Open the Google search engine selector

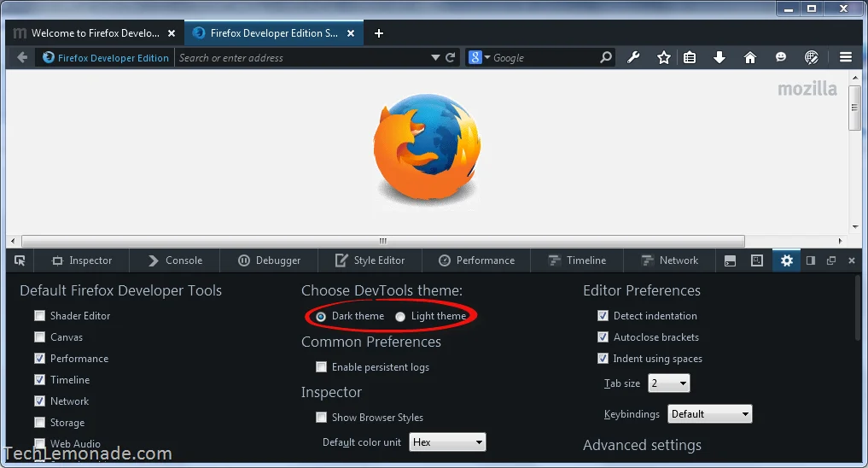480,57
